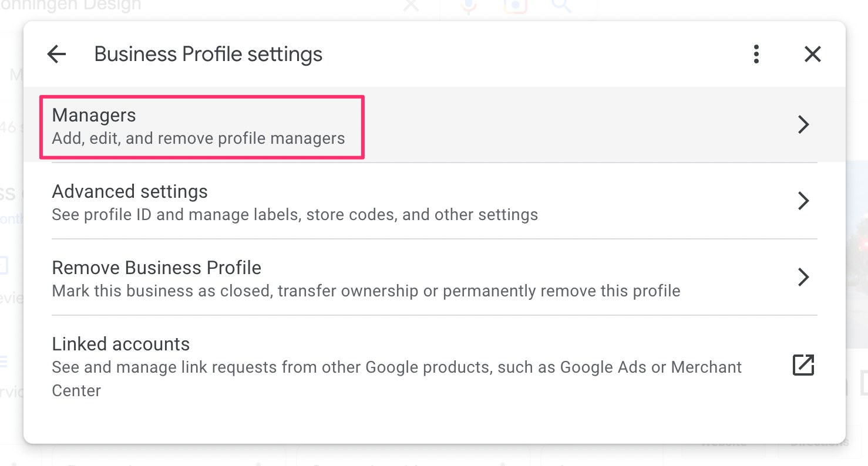Click the faded Google Lens camera icon
Screen dimensions: 868x466
click(515, 6)
